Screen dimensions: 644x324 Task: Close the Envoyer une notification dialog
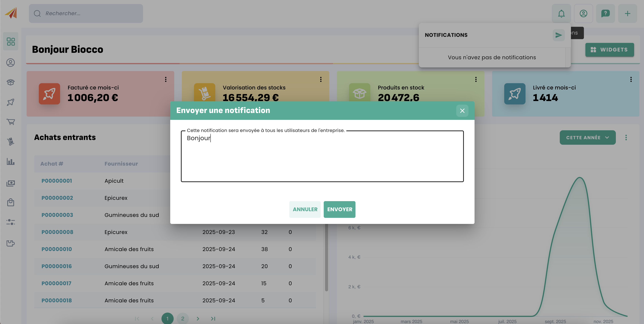[x=462, y=111]
